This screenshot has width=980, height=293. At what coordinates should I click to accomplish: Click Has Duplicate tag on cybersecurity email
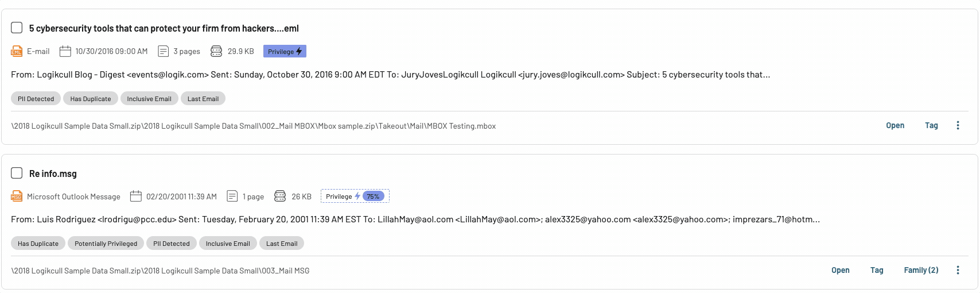pos(91,99)
